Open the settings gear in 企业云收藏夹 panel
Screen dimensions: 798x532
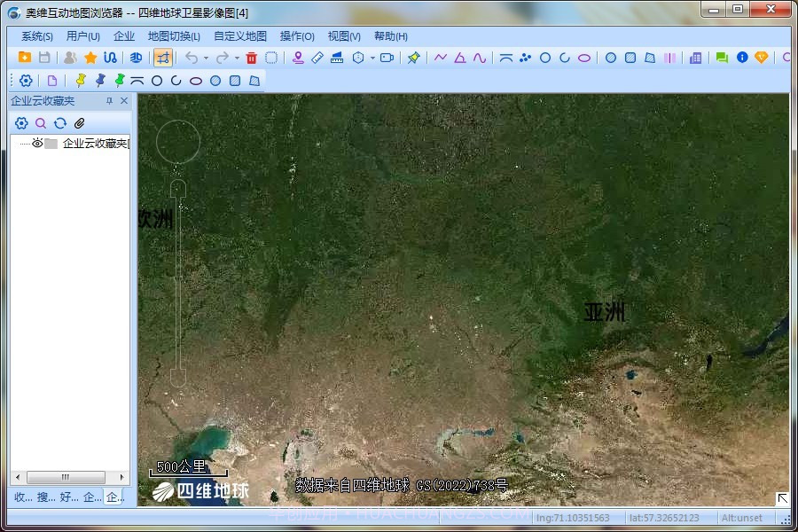tap(20, 122)
